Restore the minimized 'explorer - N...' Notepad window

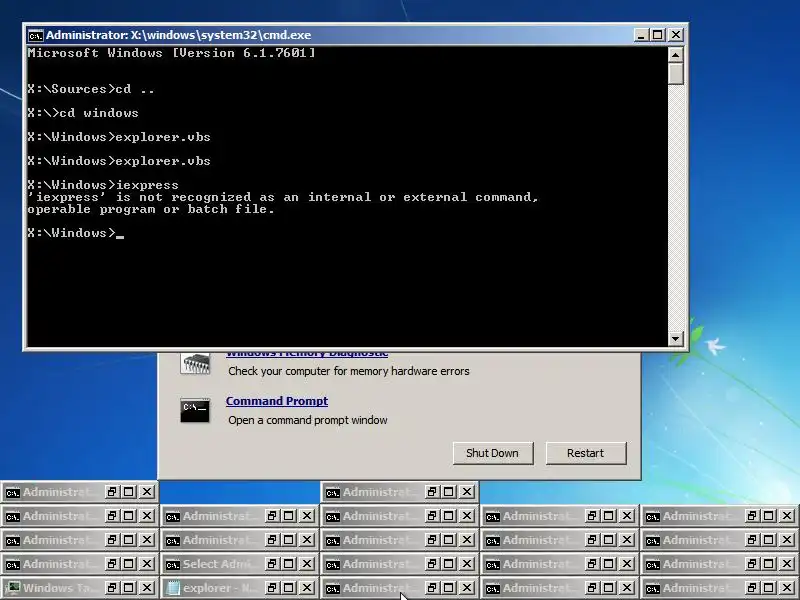[272, 588]
